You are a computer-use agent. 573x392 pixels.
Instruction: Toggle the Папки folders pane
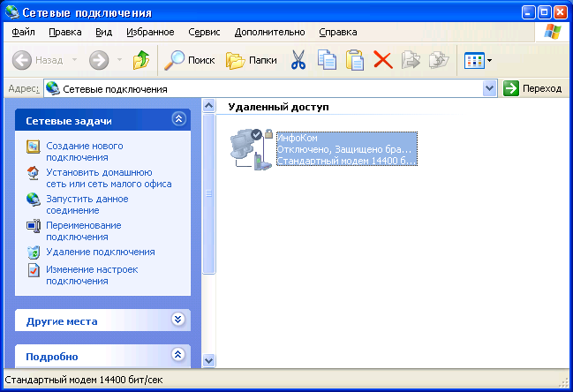(x=251, y=60)
